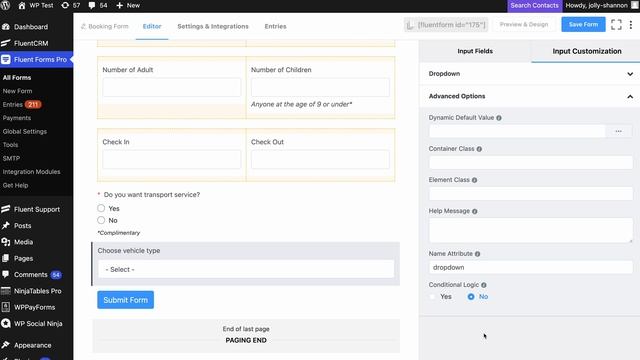The width and height of the screenshot is (640, 360).
Task: Open the Fluent Forms Pro icon
Action: [x=6, y=60]
